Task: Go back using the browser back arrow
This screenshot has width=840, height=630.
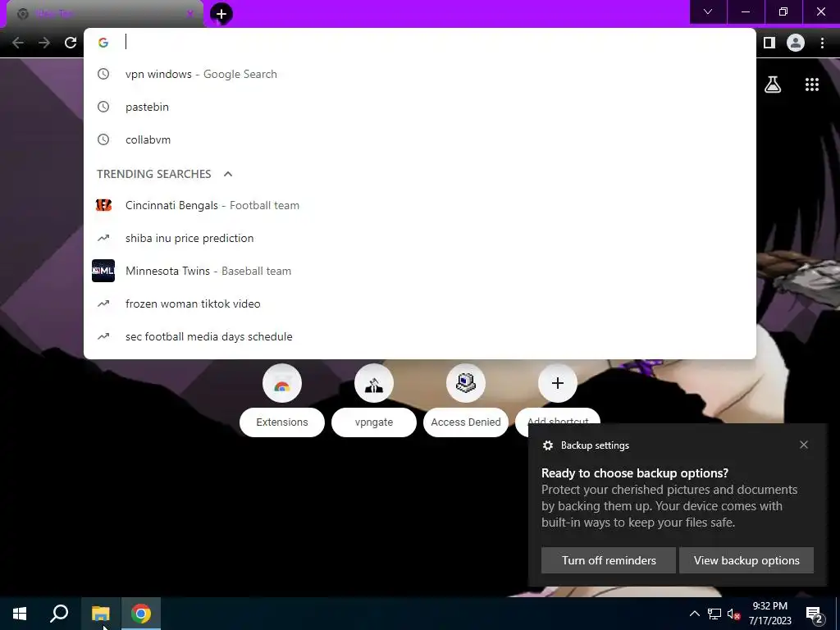Action: coord(18,43)
